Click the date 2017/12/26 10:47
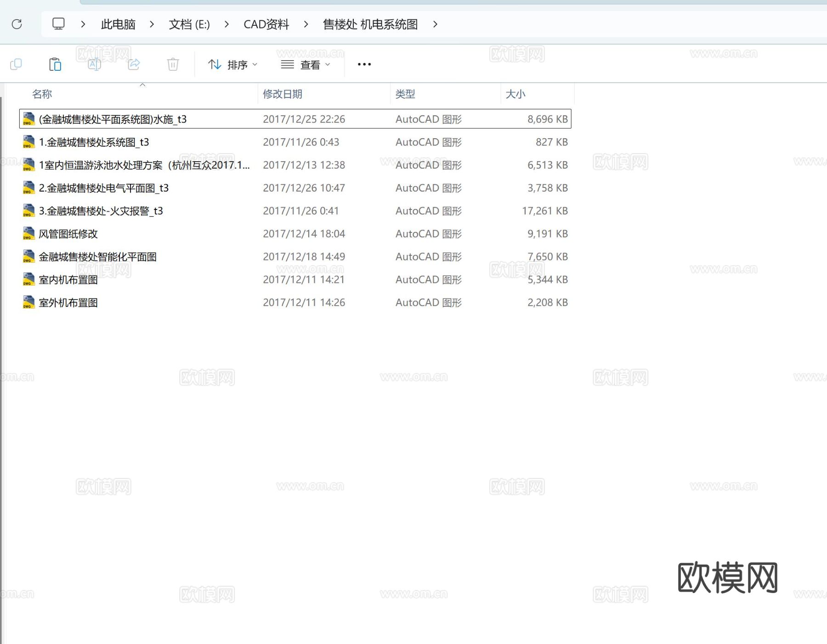 (304, 188)
